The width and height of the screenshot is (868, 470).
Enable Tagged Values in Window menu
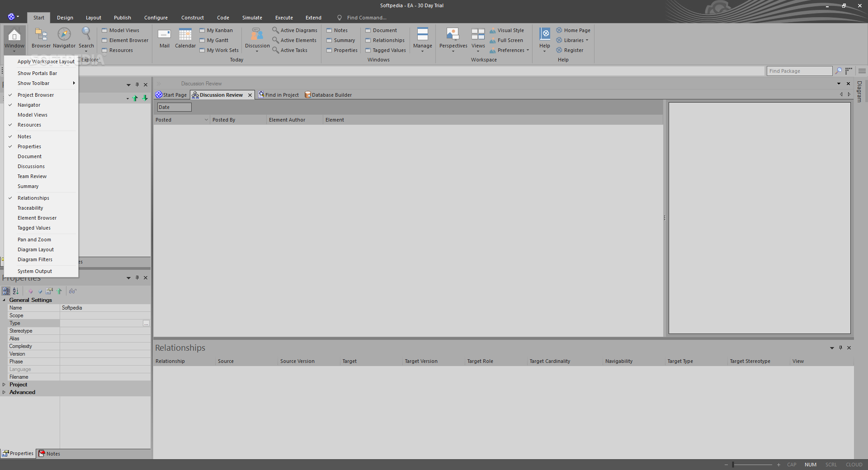point(41,228)
